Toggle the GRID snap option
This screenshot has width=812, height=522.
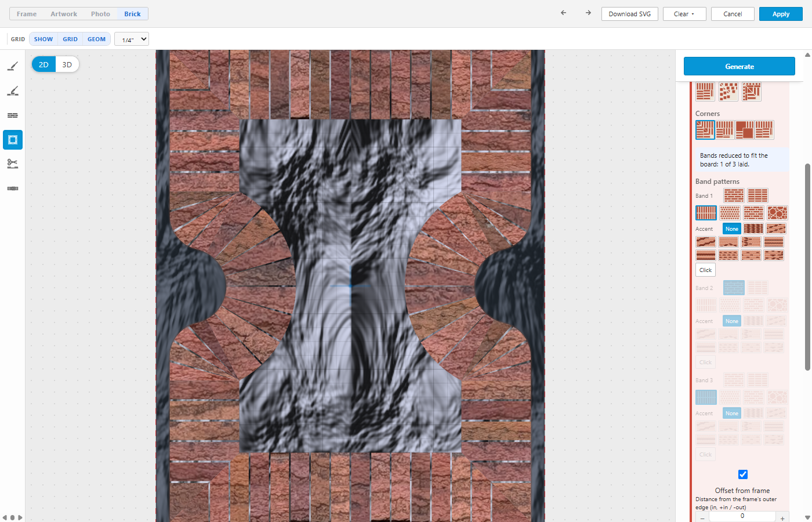click(x=70, y=39)
